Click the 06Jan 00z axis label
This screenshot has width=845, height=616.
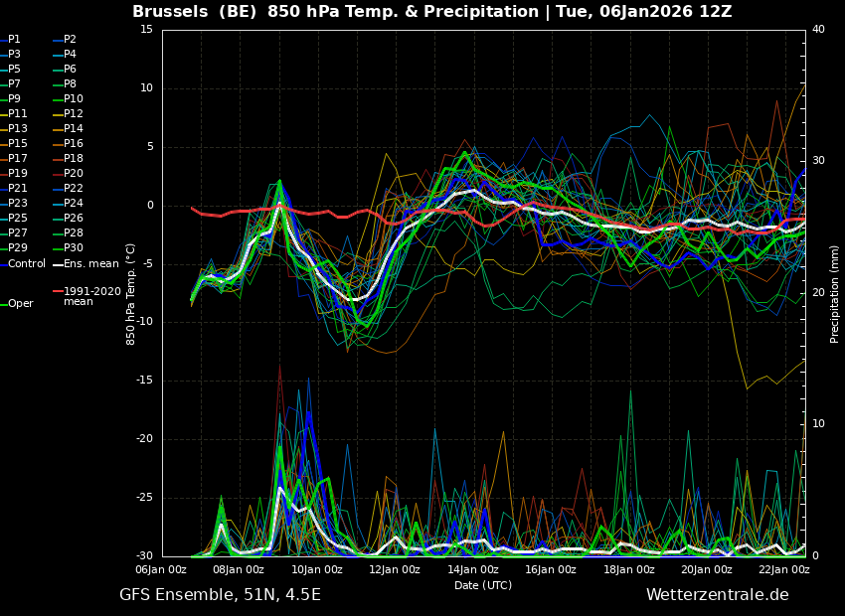161,569
